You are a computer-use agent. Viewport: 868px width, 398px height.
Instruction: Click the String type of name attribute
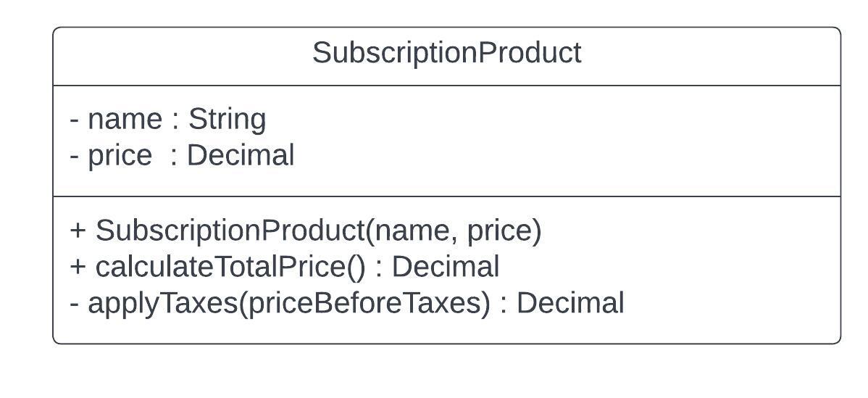[228, 120]
